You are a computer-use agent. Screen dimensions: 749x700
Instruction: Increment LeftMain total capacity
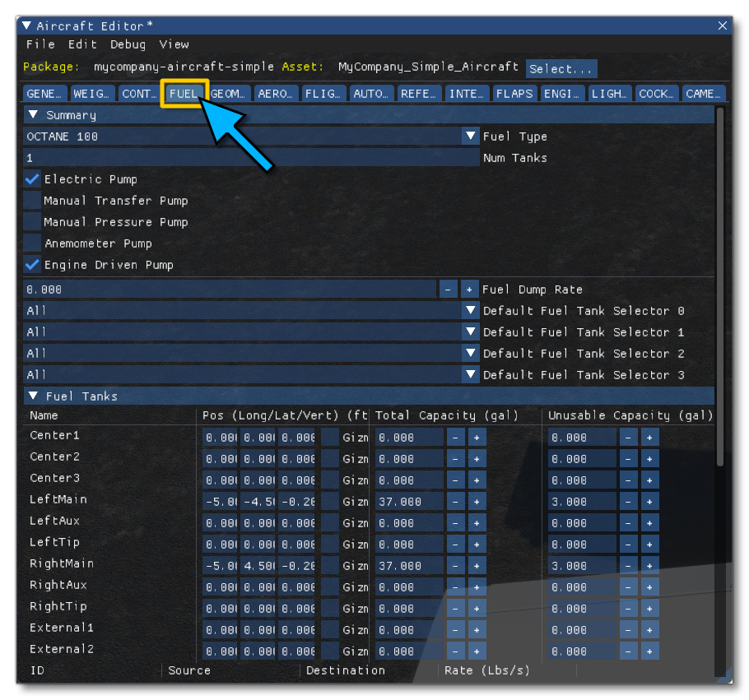point(477,501)
